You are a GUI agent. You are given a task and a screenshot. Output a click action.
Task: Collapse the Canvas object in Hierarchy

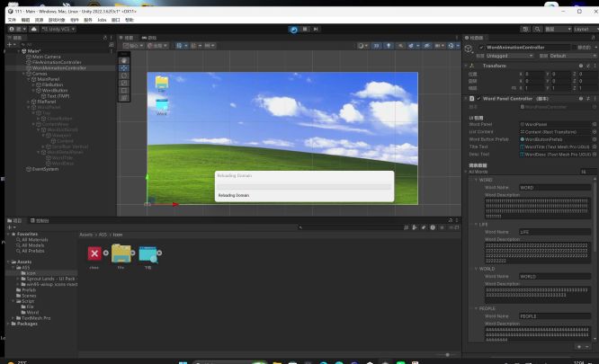pos(23,74)
